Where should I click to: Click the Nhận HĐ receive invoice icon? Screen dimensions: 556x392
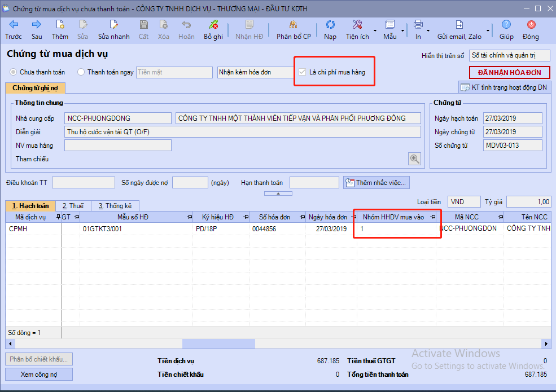pos(249,25)
